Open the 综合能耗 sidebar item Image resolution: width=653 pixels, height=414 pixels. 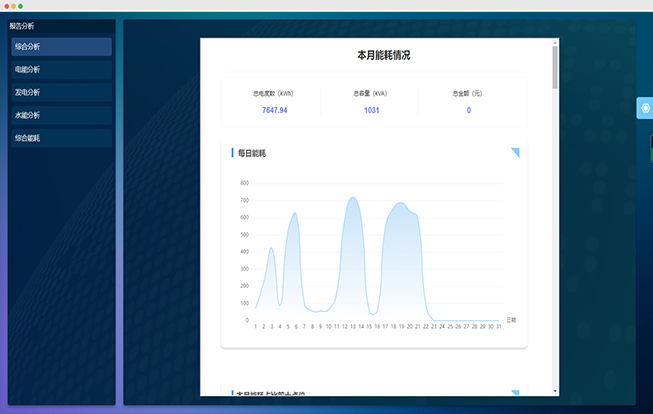pyautogui.click(x=61, y=138)
